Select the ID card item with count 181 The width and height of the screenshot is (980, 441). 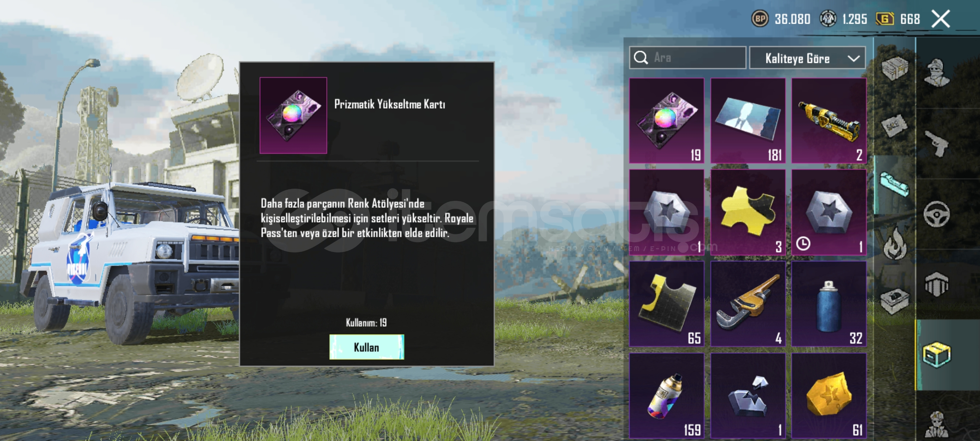748,121
